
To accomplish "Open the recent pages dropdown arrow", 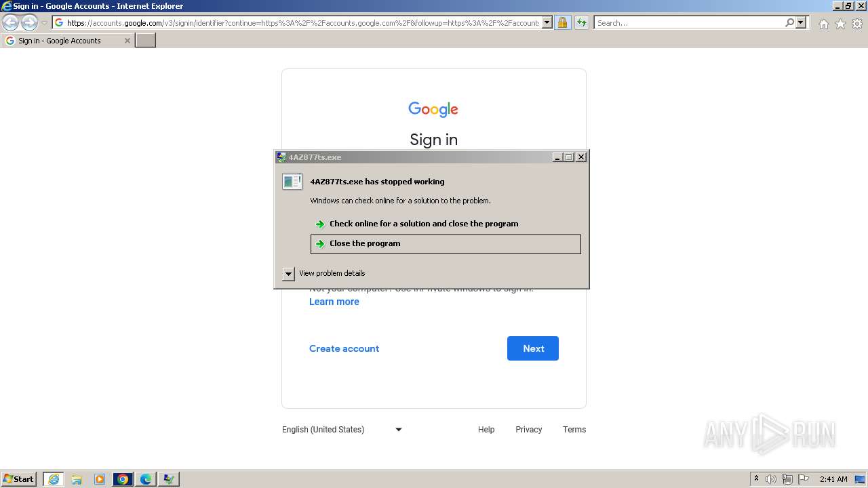I will (x=44, y=23).
